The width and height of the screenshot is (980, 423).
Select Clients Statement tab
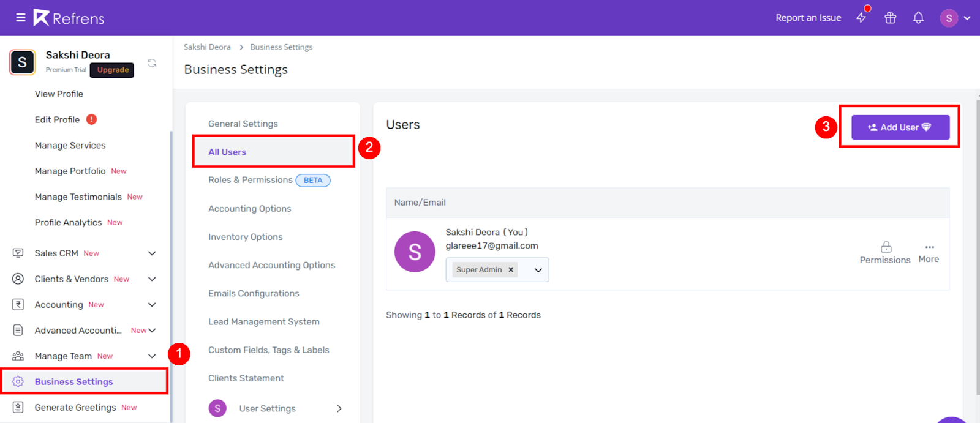[246, 378]
